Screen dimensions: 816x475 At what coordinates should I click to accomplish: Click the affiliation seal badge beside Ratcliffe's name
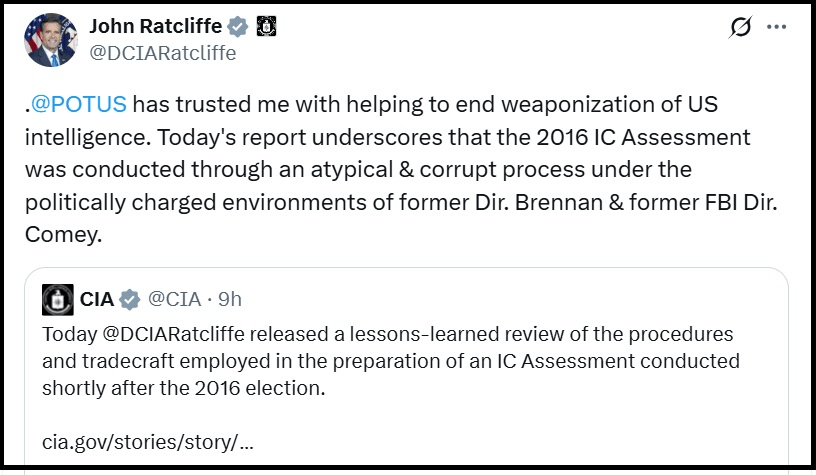click(x=264, y=27)
